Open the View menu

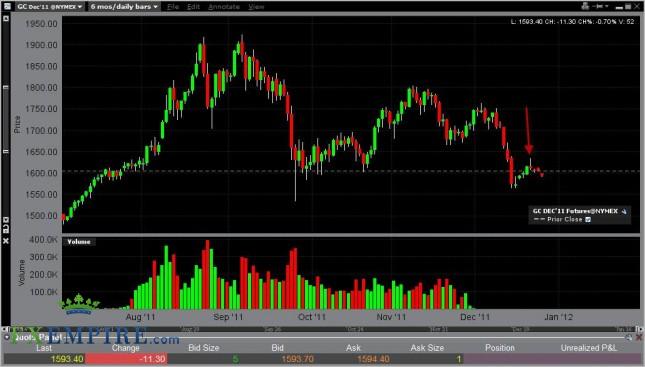pyautogui.click(x=256, y=7)
